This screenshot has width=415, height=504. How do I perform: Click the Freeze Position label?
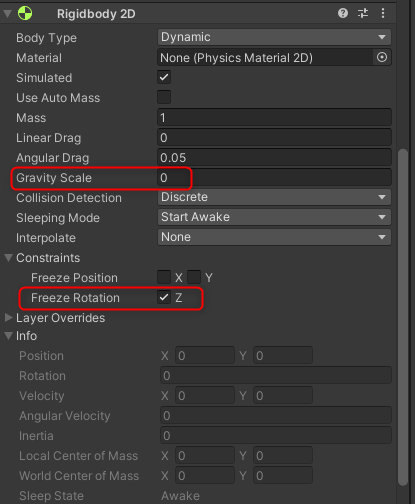coord(74,278)
